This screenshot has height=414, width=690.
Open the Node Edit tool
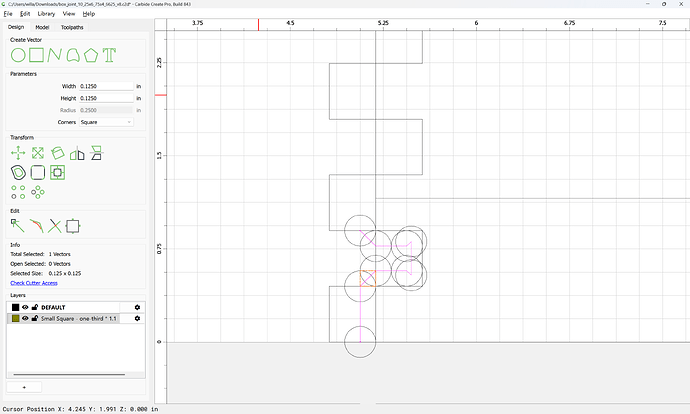pos(18,226)
